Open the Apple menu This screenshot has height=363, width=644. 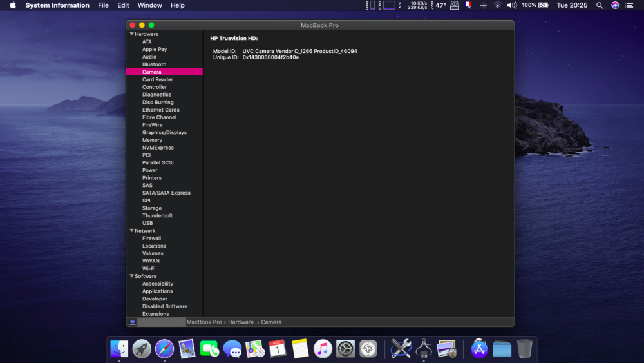(13, 5)
